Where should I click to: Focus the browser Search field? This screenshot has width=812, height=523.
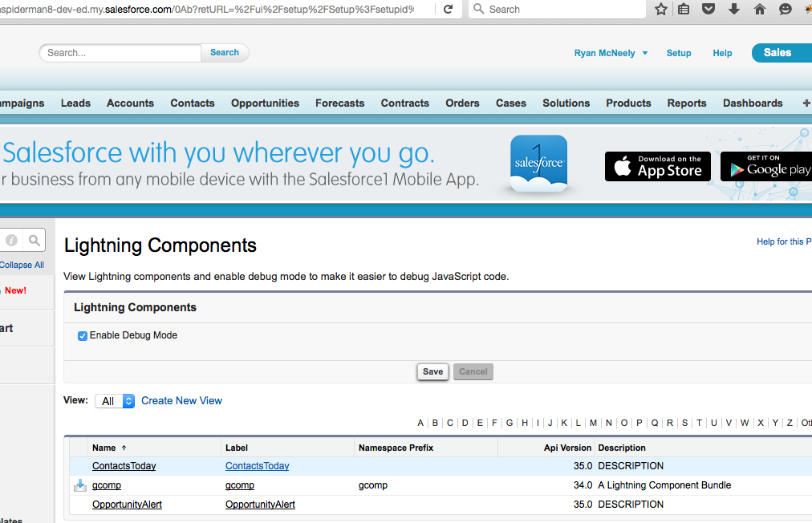[x=557, y=9]
